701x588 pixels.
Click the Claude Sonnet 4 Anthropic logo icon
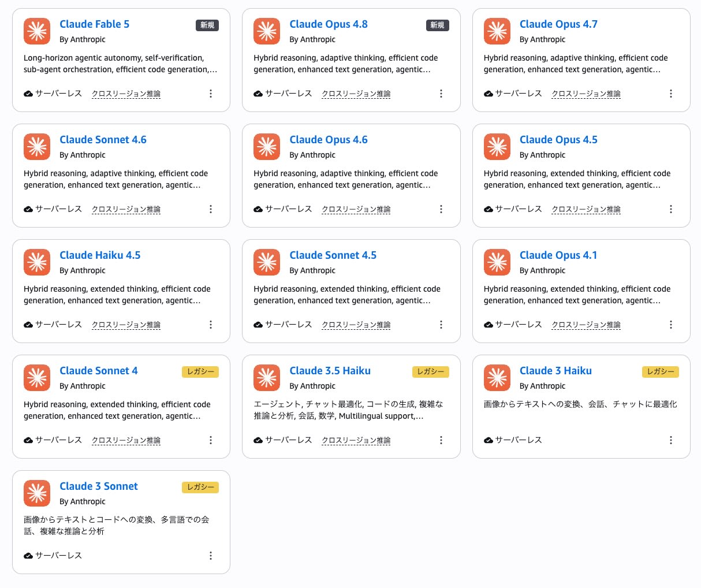37,378
